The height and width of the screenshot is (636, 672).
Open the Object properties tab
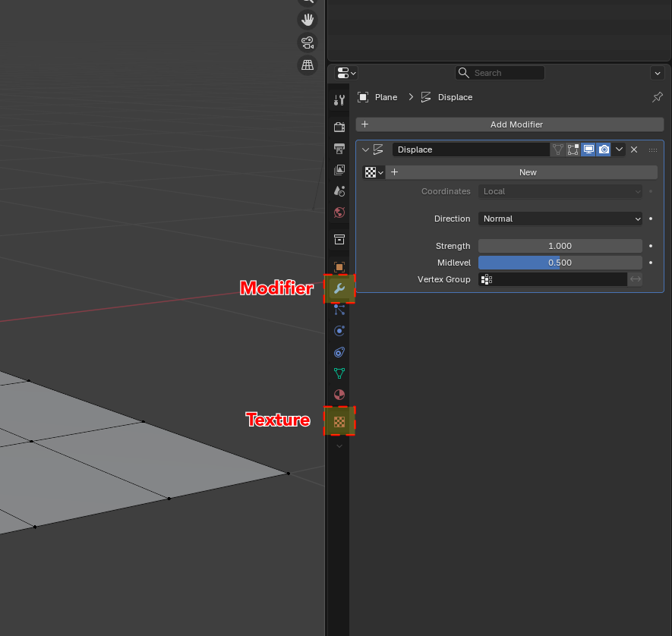(339, 267)
